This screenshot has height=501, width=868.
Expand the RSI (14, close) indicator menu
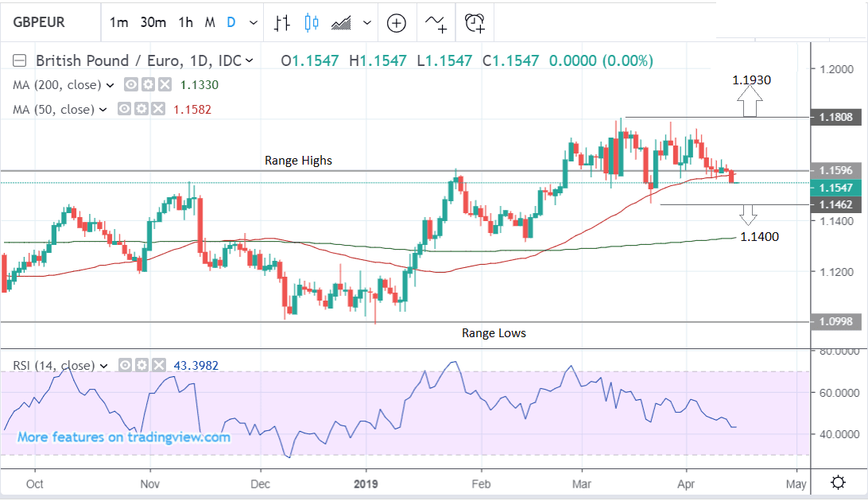click(103, 366)
